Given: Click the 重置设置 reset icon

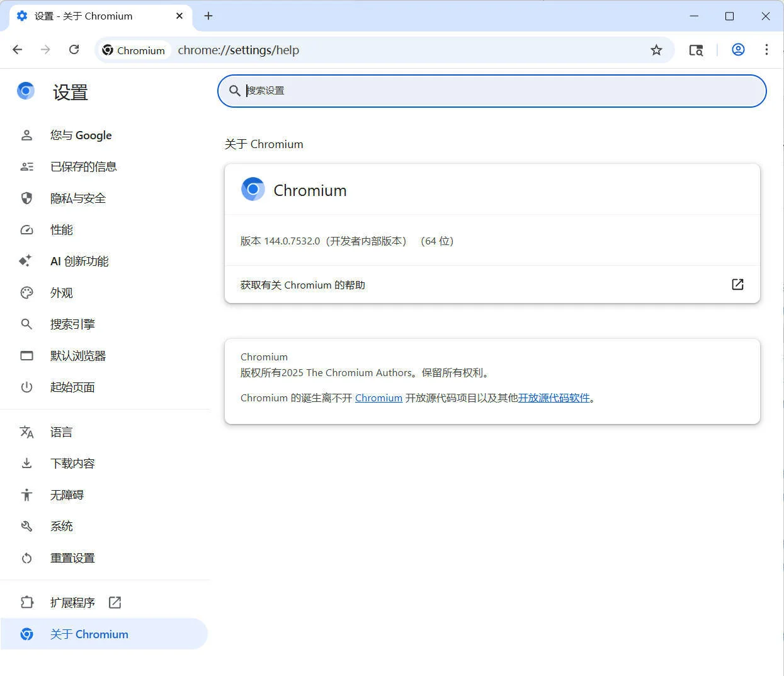Looking at the screenshot, I should pyautogui.click(x=26, y=558).
